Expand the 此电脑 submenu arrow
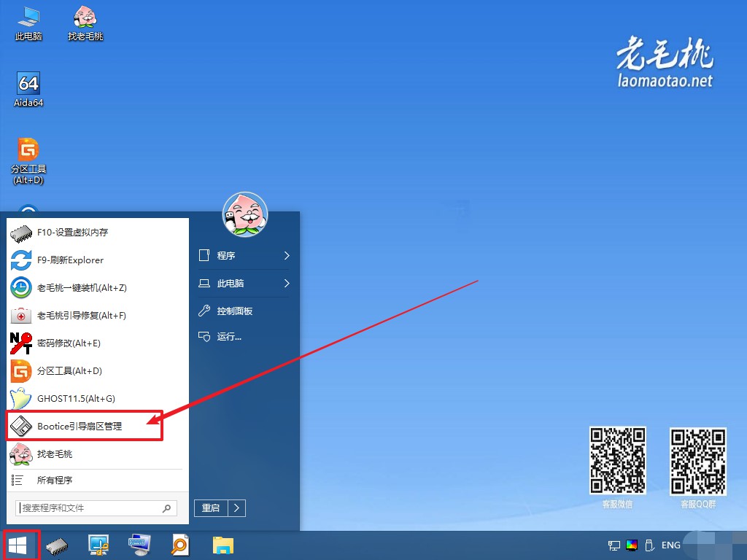 coord(287,284)
